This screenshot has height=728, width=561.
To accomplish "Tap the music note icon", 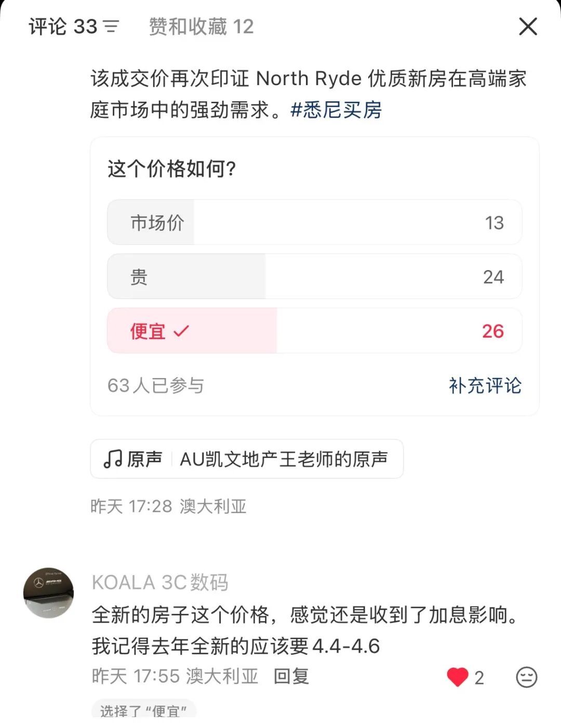I will click(112, 459).
